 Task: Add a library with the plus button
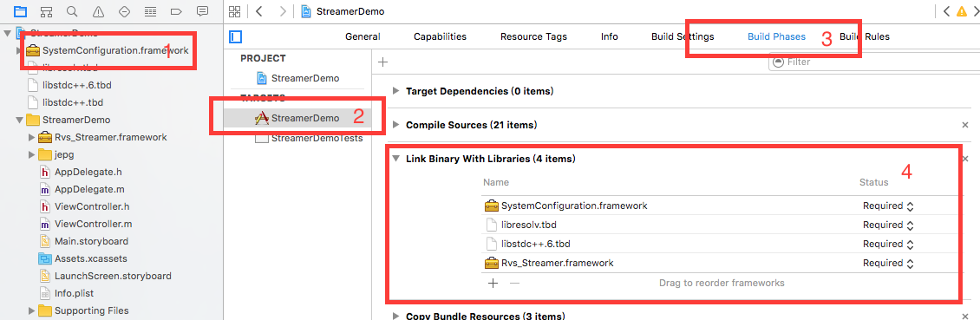click(x=493, y=283)
